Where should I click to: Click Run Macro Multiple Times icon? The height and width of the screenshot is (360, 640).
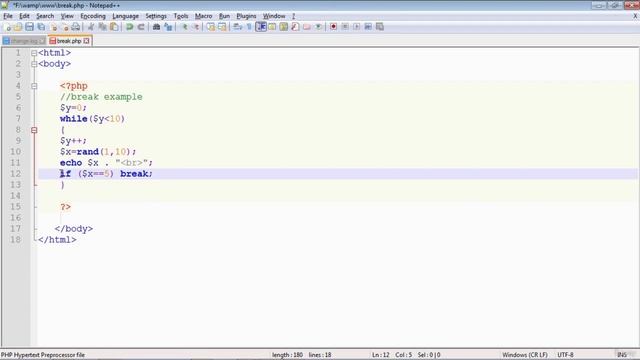pos(368,27)
